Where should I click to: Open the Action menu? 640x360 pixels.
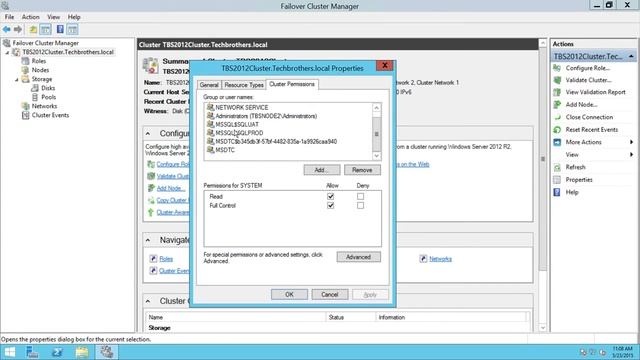[x=31, y=17]
